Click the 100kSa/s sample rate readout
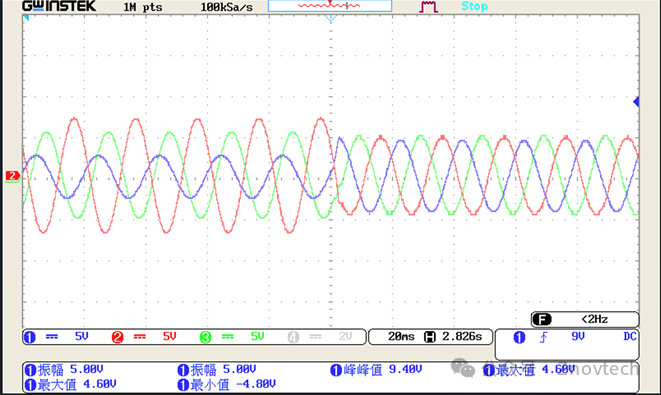 pos(226,7)
